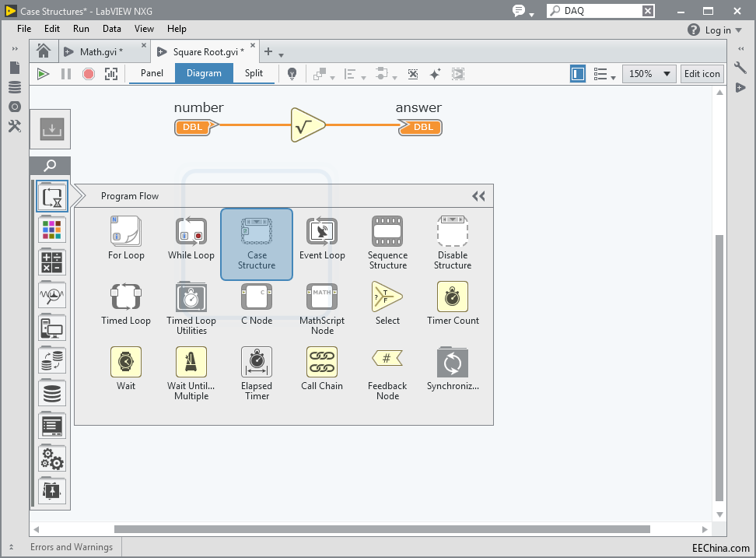Open the Data menu
The height and width of the screenshot is (558, 756).
[x=112, y=29]
